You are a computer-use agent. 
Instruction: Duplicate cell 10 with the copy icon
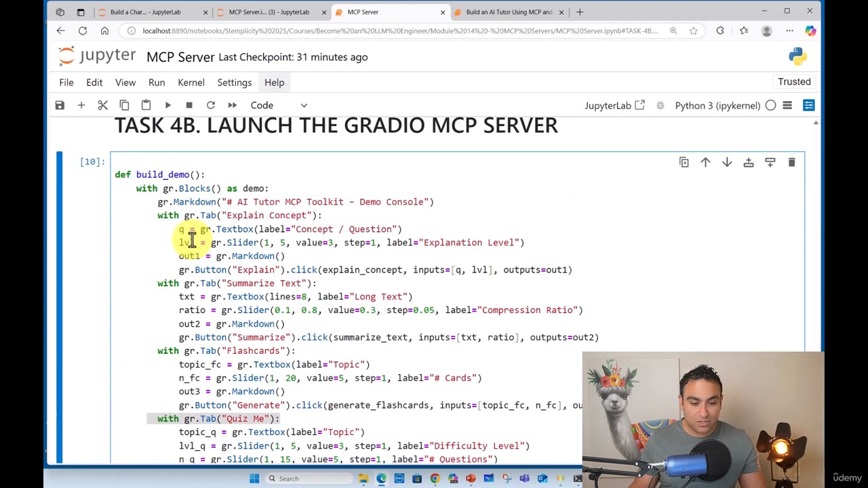pos(684,162)
